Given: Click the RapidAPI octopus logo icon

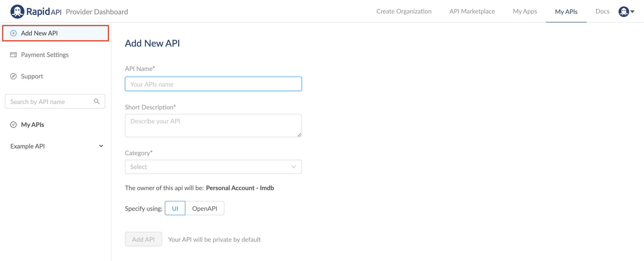Looking at the screenshot, I should (17, 11).
